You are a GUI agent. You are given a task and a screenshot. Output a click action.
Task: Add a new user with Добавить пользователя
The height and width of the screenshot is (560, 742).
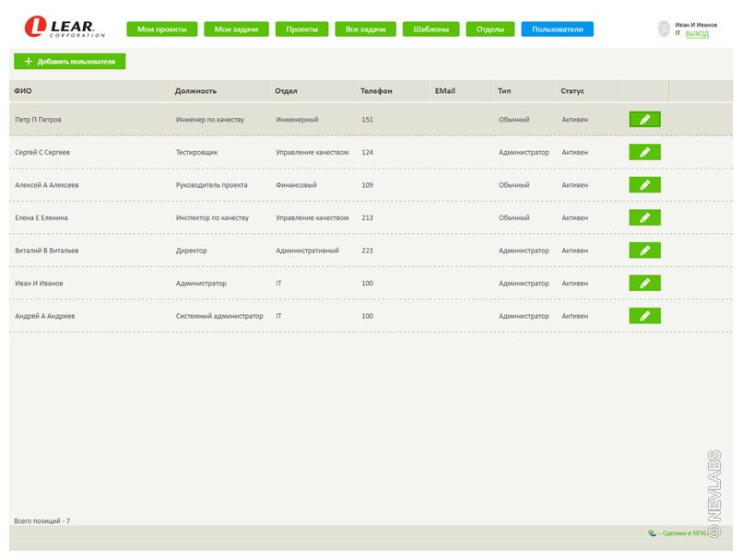point(70,62)
